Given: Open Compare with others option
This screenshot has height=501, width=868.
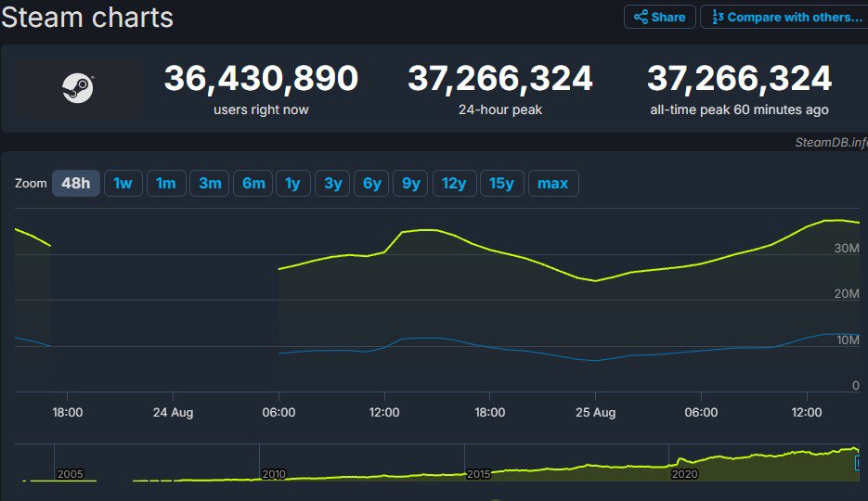Looking at the screenshot, I should (785, 17).
